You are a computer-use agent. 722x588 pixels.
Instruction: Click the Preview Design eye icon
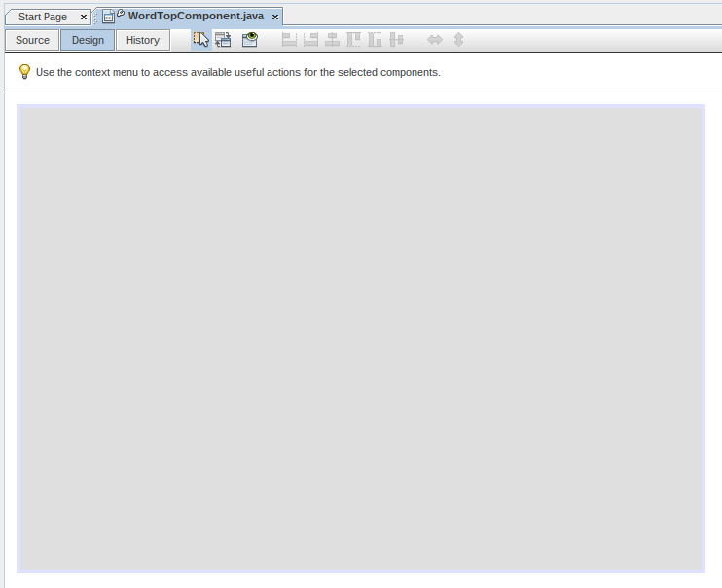[x=250, y=40]
